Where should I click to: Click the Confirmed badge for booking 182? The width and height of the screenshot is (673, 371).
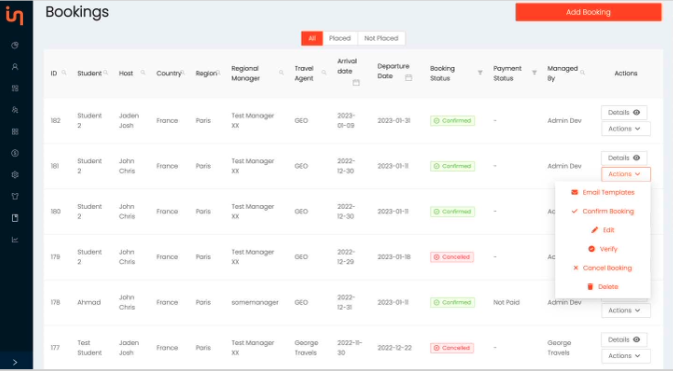[x=452, y=121]
